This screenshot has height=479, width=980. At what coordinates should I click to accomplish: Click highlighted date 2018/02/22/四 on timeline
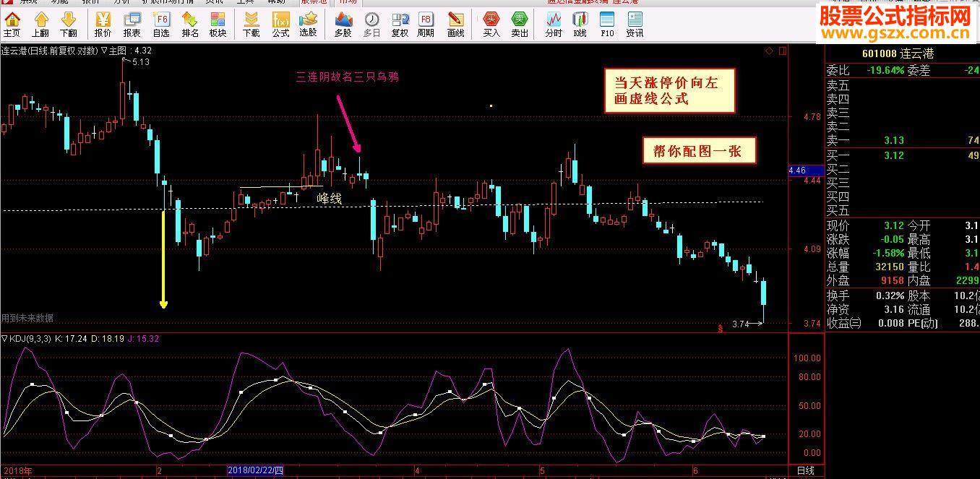[257, 471]
